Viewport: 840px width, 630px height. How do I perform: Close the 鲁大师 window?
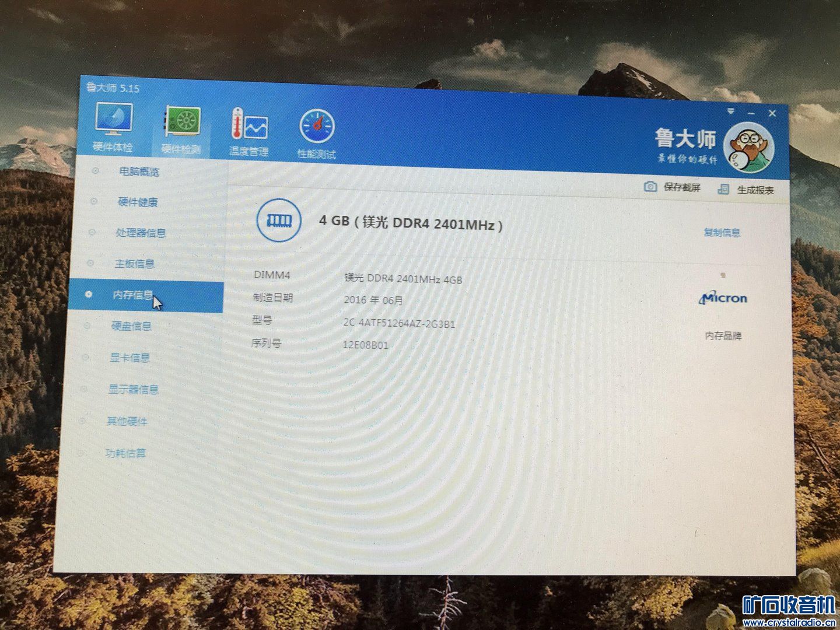pos(772,114)
